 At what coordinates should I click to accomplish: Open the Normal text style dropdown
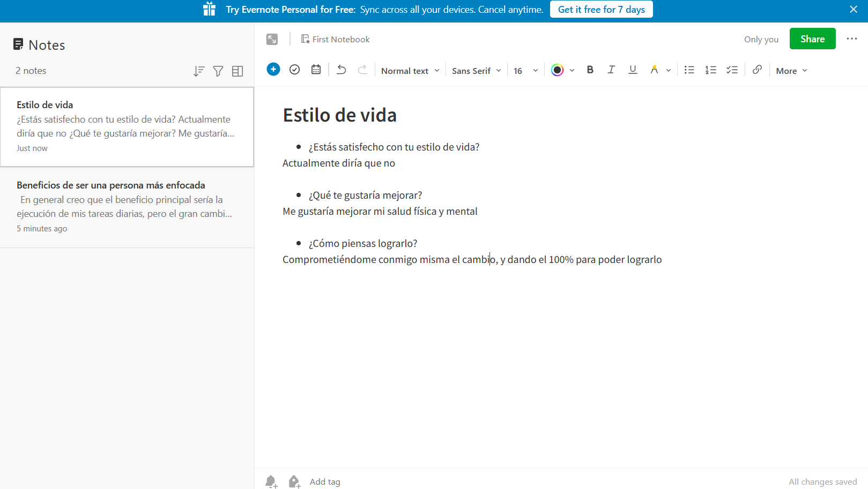click(x=410, y=71)
